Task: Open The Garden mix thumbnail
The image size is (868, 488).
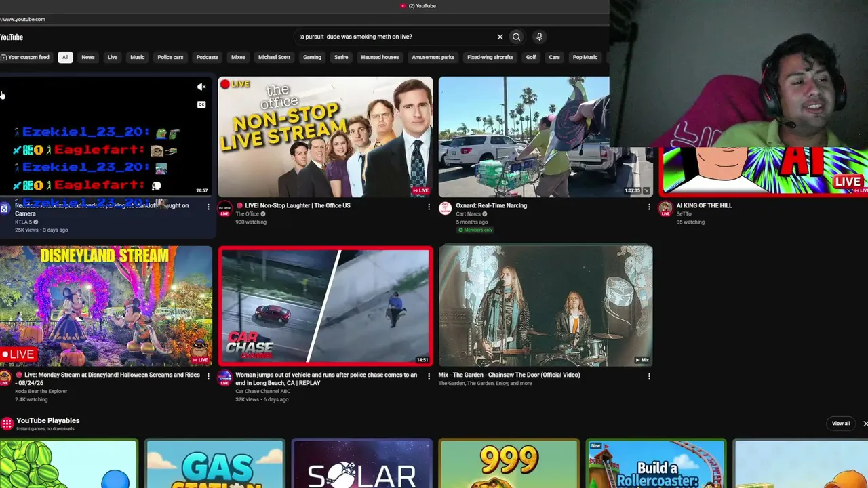Action: pos(545,306)
